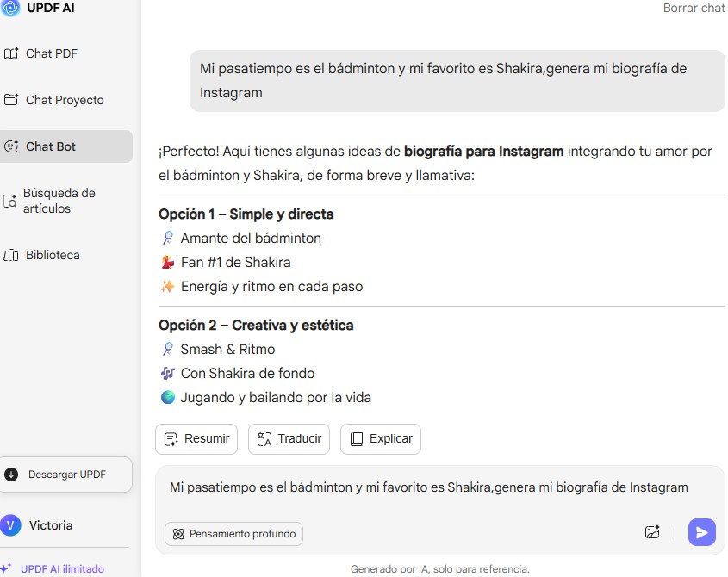Open Chat Proyecto section
This screenshot has height=577, width=728.
[x=54, y=100]
